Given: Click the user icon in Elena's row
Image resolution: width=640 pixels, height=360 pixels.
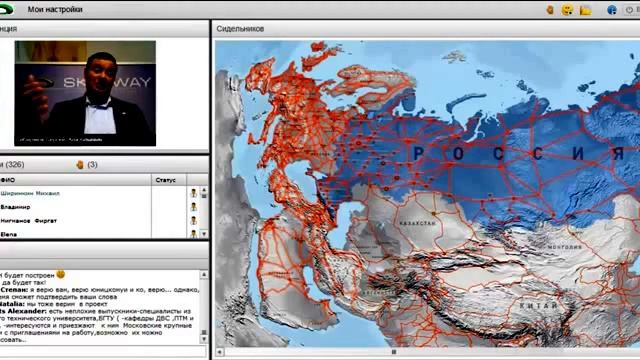Looking at the screenshot, I should pos(193,234).
